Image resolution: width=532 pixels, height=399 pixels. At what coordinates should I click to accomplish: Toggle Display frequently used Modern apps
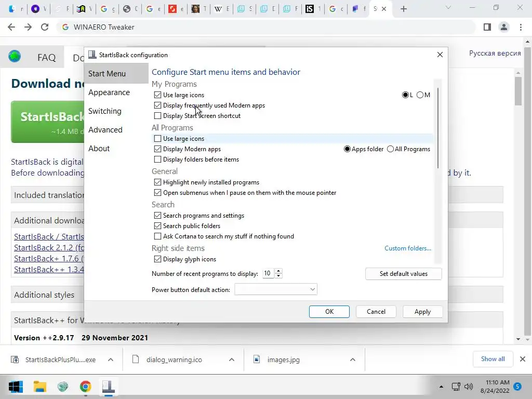pyautogui.click(x=157, y=105)
